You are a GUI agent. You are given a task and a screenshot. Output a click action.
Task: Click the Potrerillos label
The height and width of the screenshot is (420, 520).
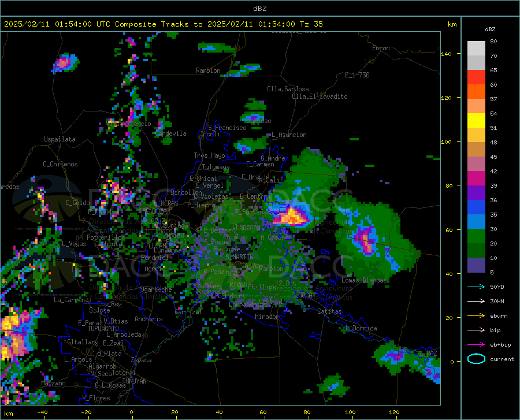coord(106,237)
